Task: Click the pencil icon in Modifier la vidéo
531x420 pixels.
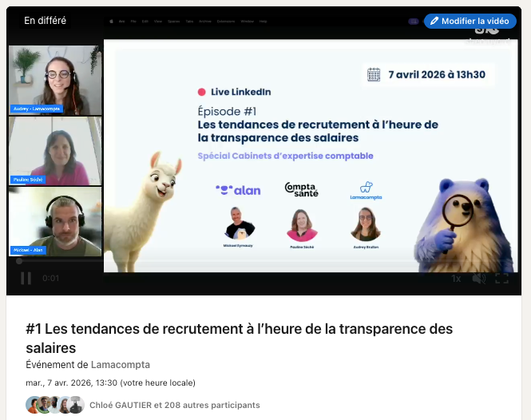Action: (434, 21)
